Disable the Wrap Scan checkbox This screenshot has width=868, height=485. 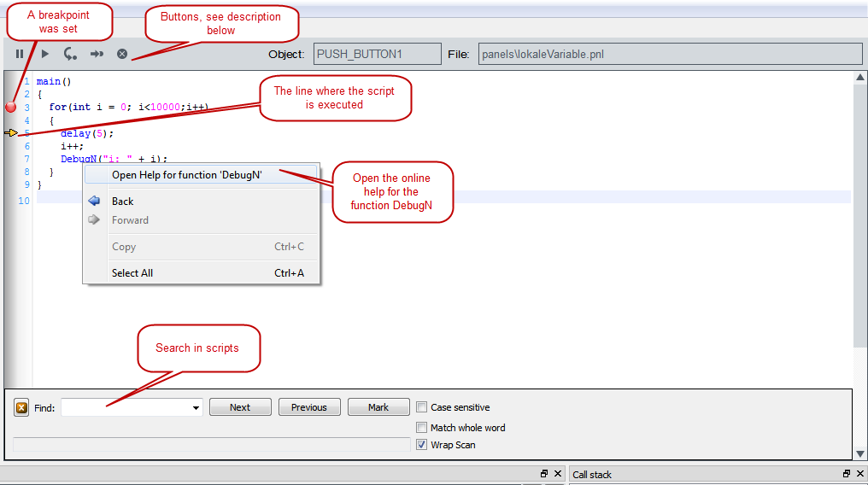(x=422, y=445)
